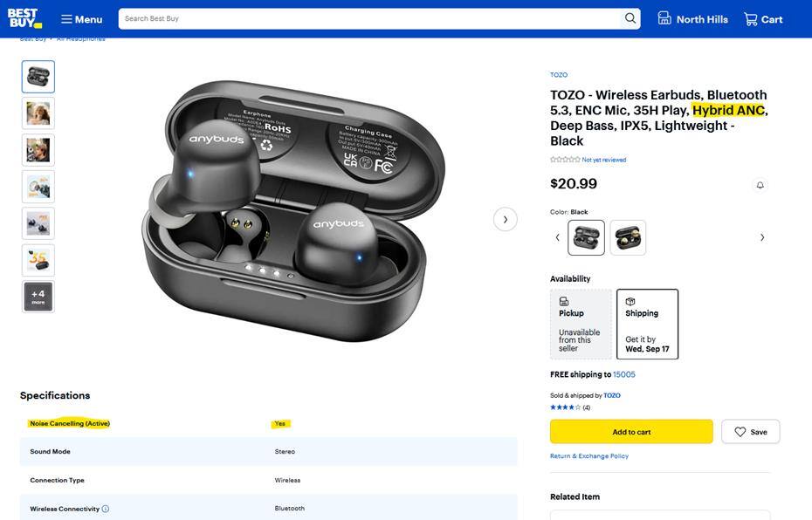The image size is (812, 520).
Task: Select the Shipping availability option
Action: point(647,325)
